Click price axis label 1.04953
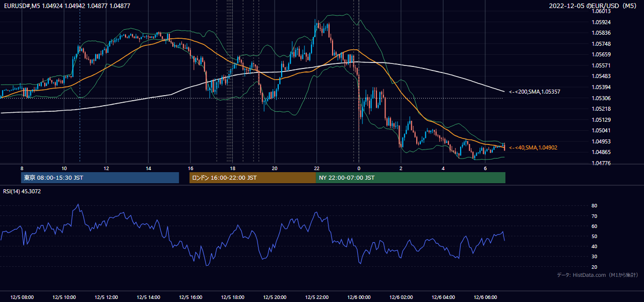The height and width of the screenshot is (302, 644). tap(600, 141)
